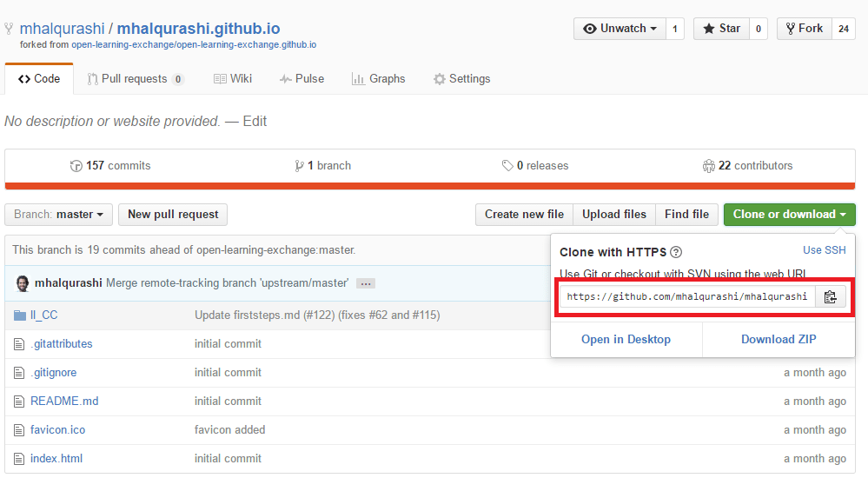This screenshot has height=478, width=868.
Task: Expand the commit message ellipsis
Action: point(366,283)
